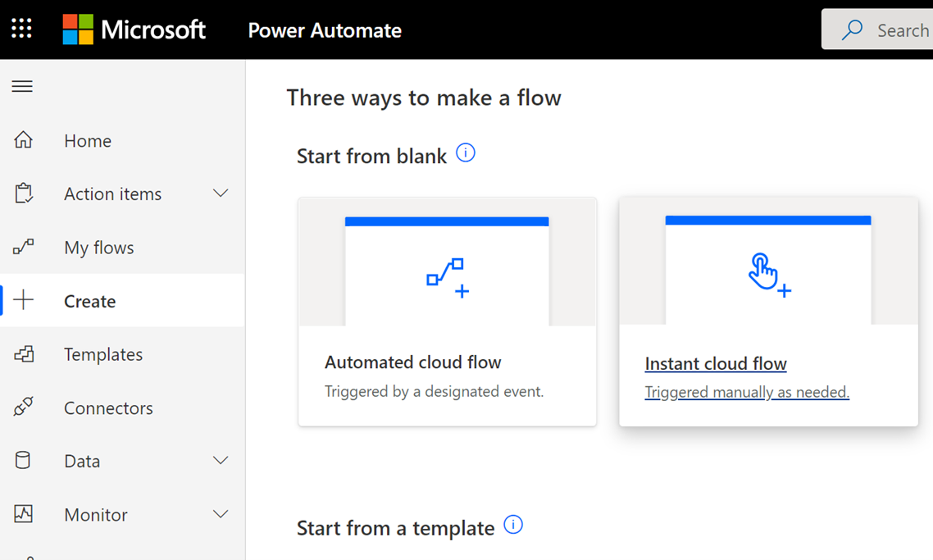Select Create in the navigation pane
This screenshot has width=933, height=560.
coord(89,301)
